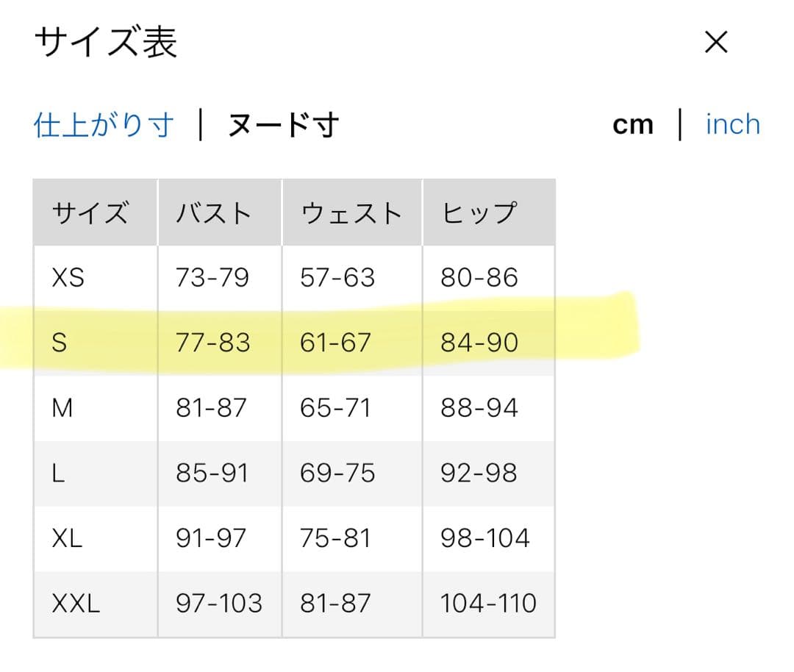This screenshot has width=794, height=672.
Task: Click the サイズ column header
Action: pos(90,213)
